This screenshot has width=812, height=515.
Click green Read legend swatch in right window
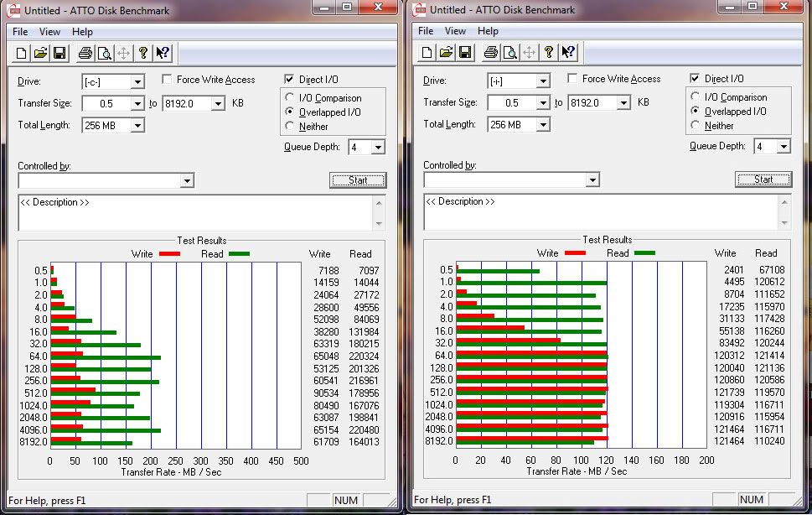644,252
